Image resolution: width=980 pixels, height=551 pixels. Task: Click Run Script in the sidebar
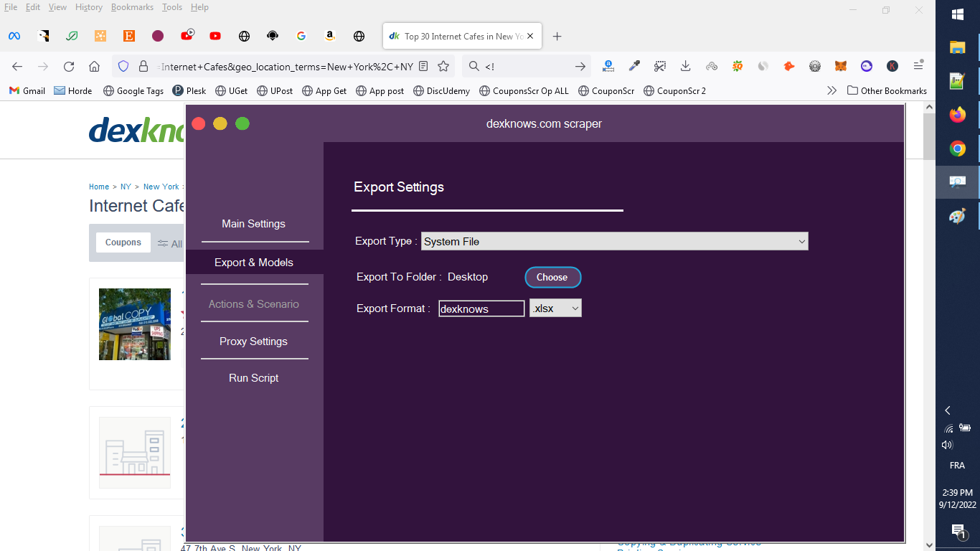point(254,378)
